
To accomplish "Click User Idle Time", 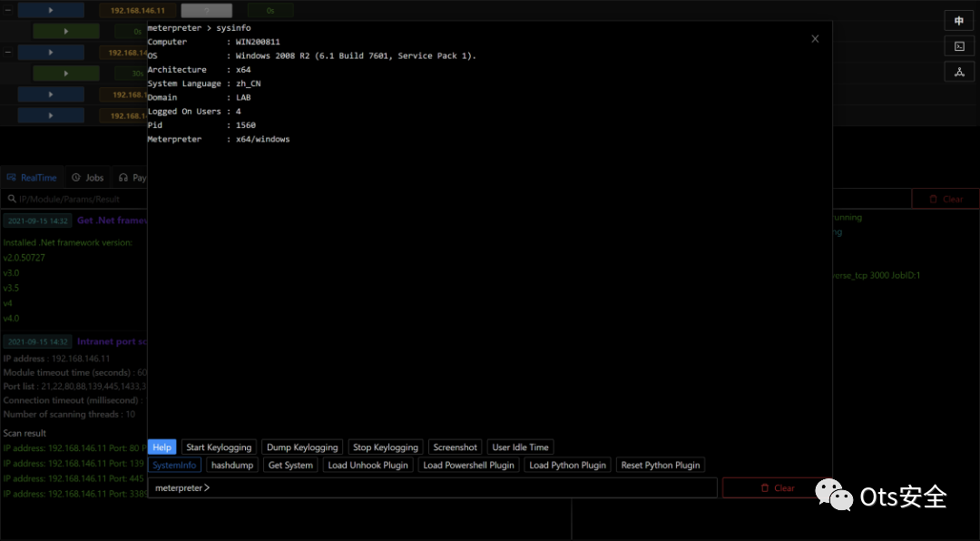I will point(520,448).
